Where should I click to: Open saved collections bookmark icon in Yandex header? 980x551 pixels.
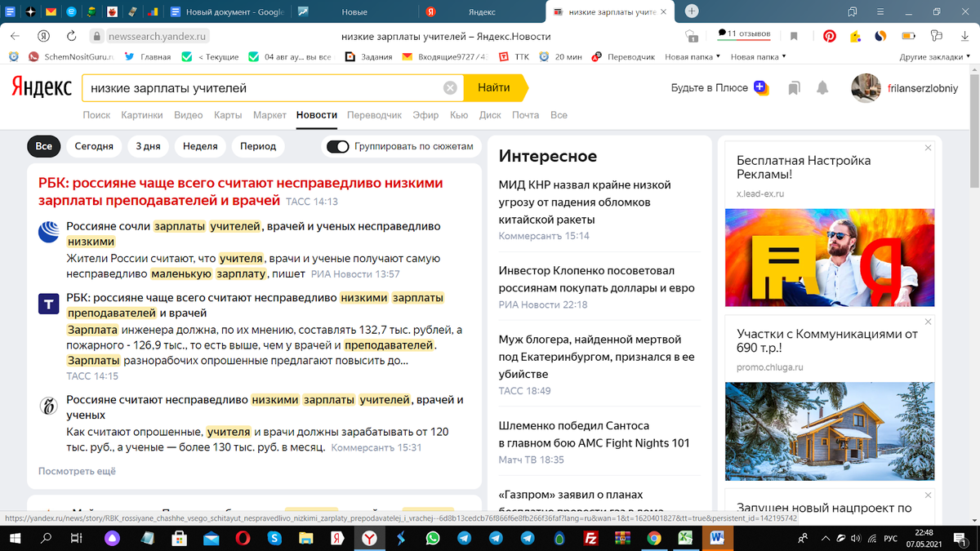[794, 88]
